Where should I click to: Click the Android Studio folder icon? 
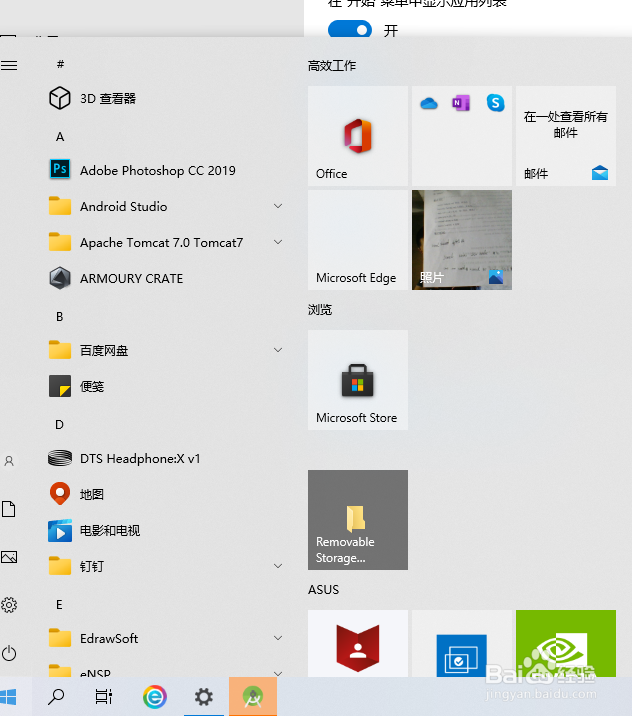60,206
